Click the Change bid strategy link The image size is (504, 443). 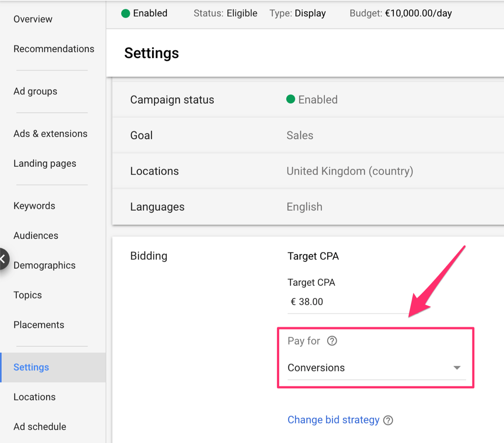[x=333, y=420]
